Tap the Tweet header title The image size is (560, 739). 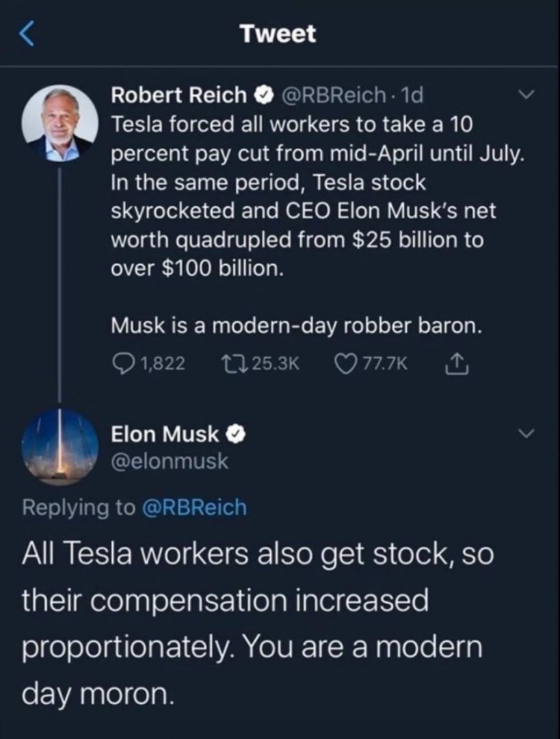(278, 34)
